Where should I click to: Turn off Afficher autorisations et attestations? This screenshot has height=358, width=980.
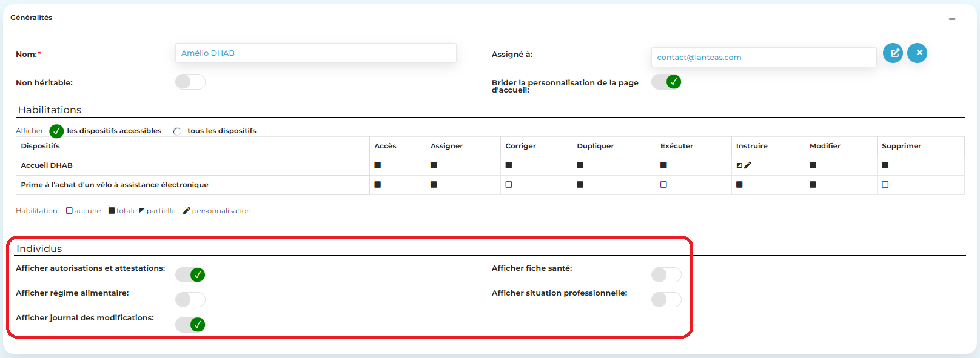190,275
